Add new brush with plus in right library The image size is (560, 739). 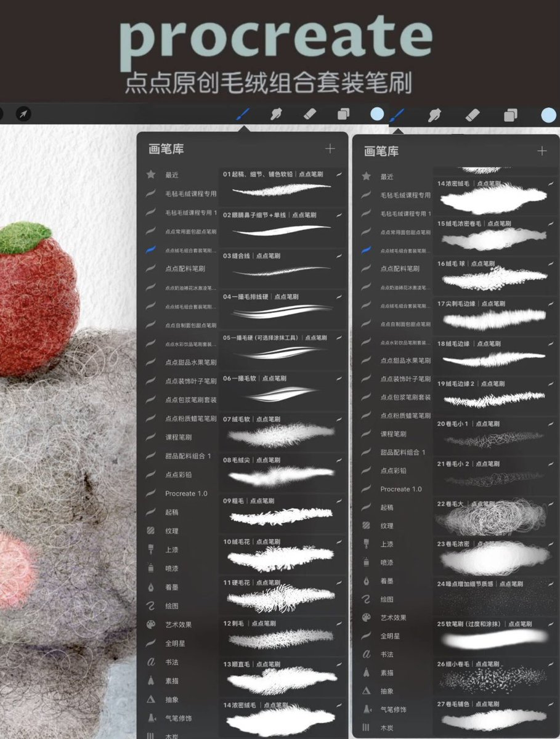(x=542, y=151)
